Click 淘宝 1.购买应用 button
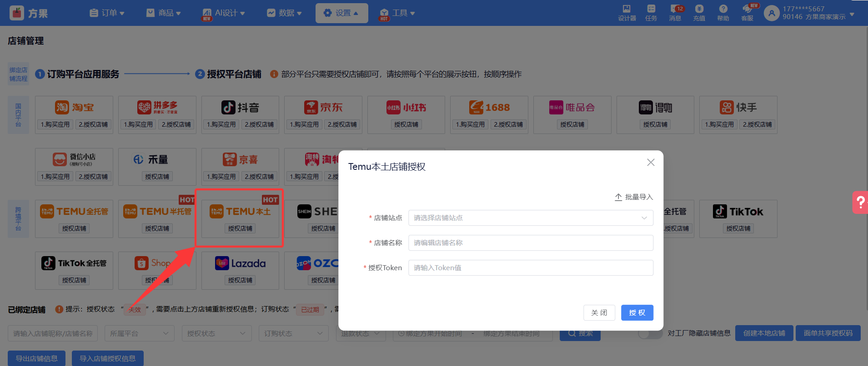Viewport: 868px width, 366px height. (55, 124)
